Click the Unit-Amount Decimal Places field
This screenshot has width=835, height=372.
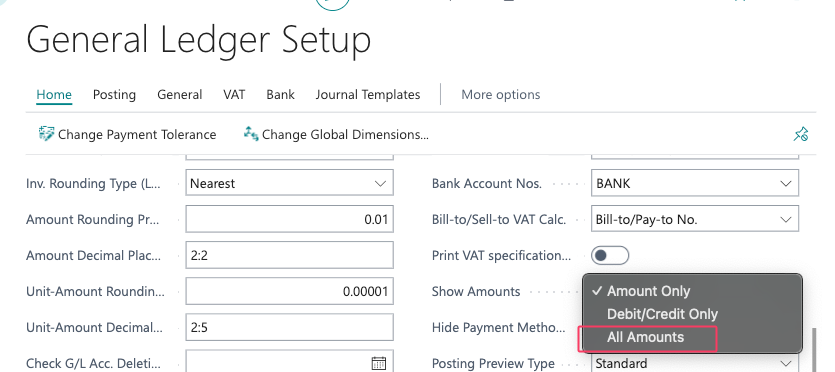(x=289, y=327)
